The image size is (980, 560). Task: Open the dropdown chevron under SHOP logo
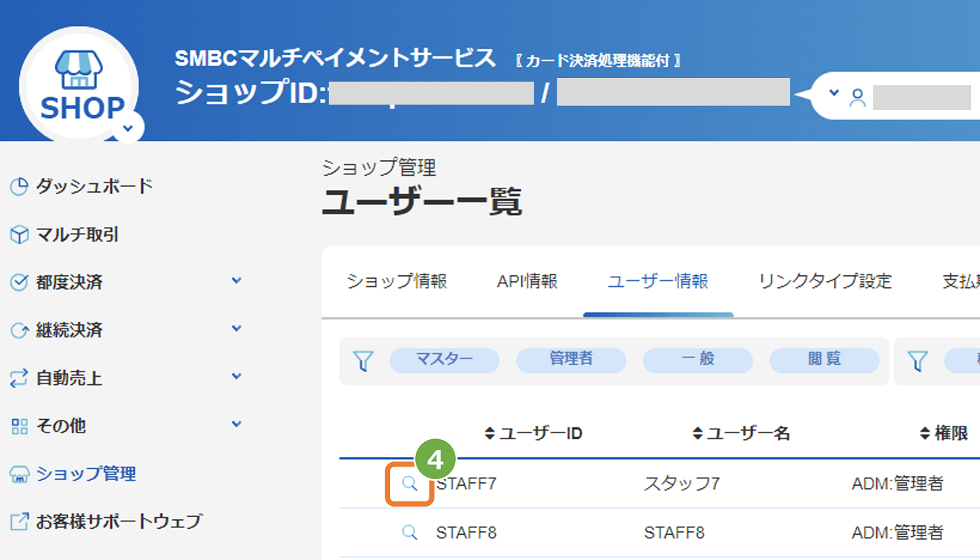pyautogui.click(x=128, y=128)
